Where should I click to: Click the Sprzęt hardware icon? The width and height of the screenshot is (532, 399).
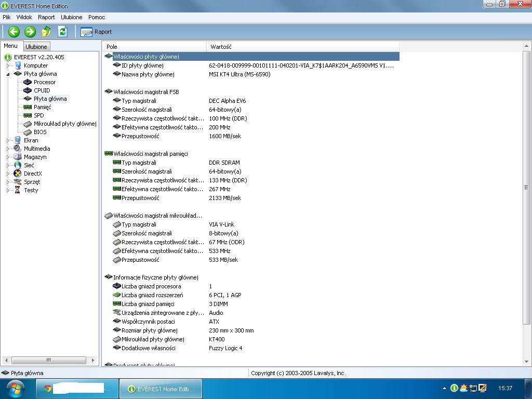coord(18,182)
